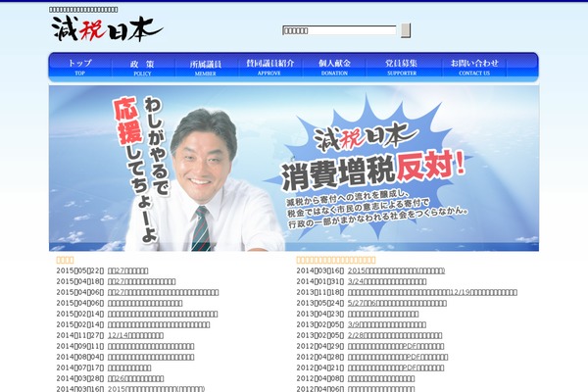Open the 2013-02-05 link starting with 2/28

(395, 336)
